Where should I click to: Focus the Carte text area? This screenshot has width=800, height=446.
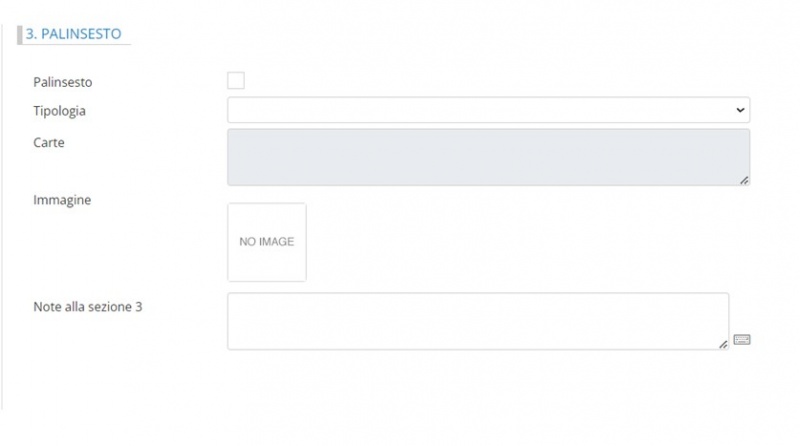coord(488,157)
